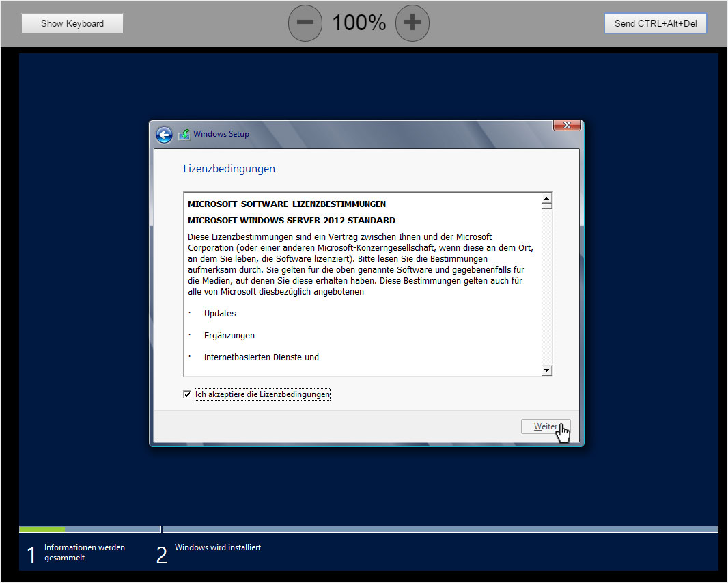Click 'Windows wird installiert' step label
This screenshot has height=583, width=728.
pyautogui.click(x=218, y=547)
